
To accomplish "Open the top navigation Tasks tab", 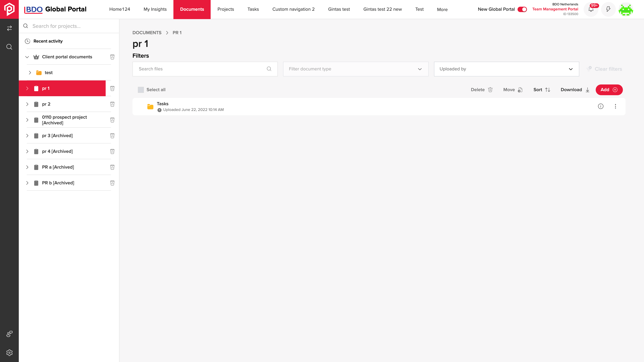I will (x=253, y=9).
